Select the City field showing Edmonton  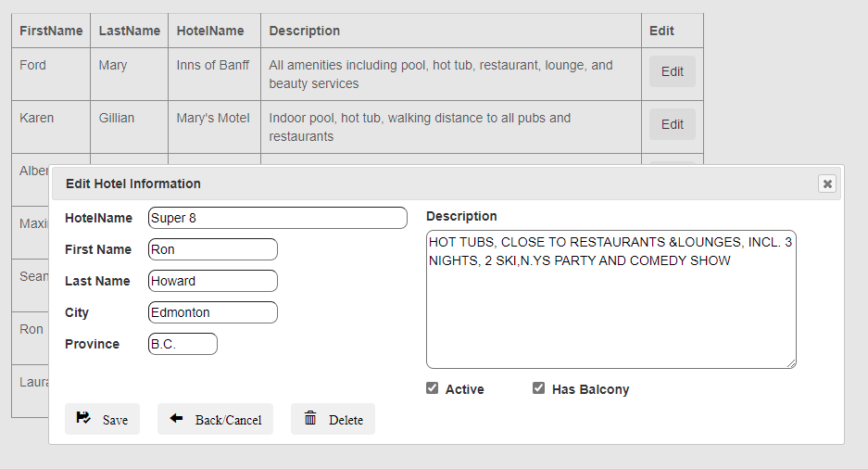coord(212,312)
